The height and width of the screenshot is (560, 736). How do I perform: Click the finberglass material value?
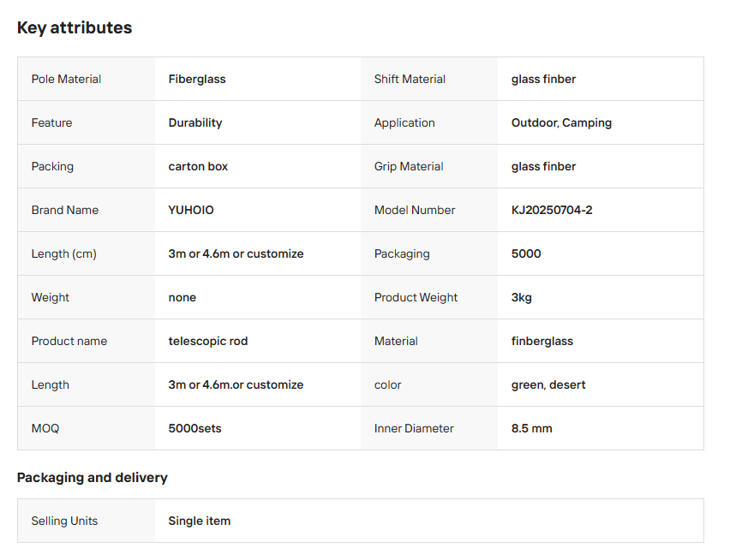(x=542, y=341)
